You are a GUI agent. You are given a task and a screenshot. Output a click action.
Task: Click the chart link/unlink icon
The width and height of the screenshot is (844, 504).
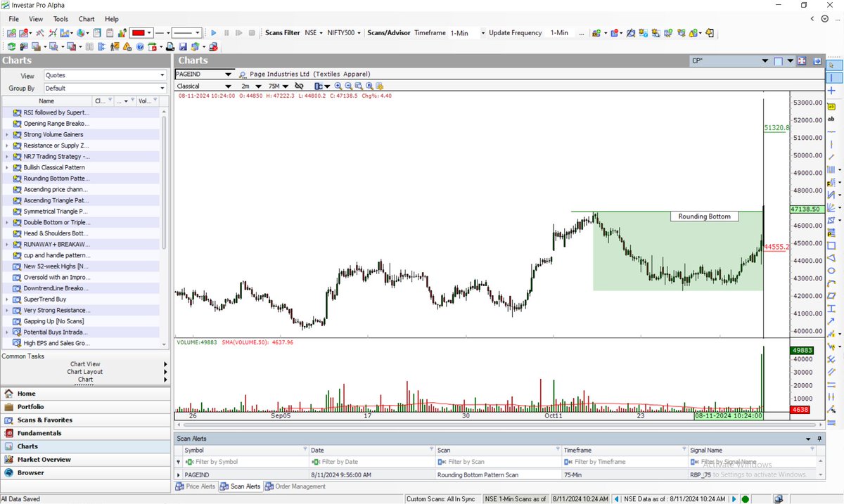[x=299, y=86]
